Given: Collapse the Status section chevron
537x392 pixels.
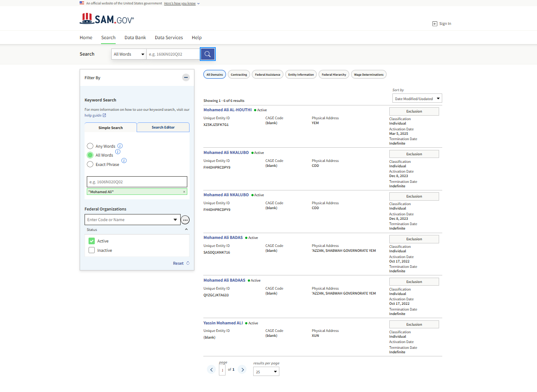Looking at the screenshot, I should click(x=186, y=230).
